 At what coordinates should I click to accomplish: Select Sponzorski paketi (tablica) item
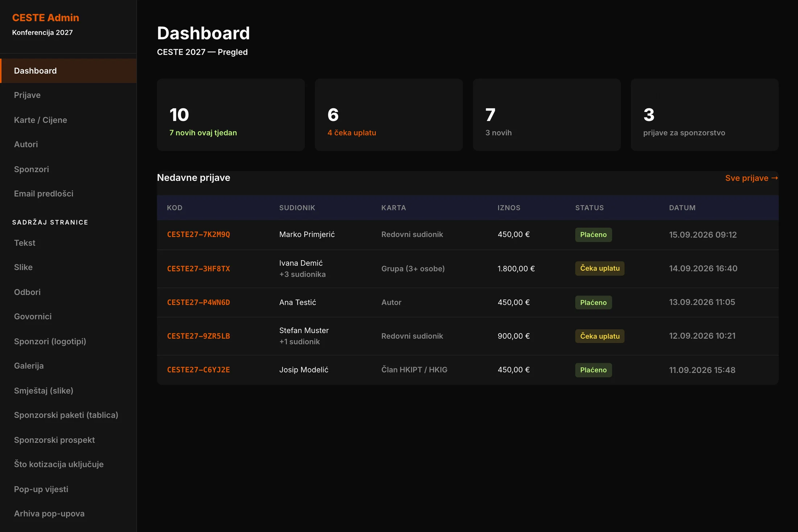(68, 415)
